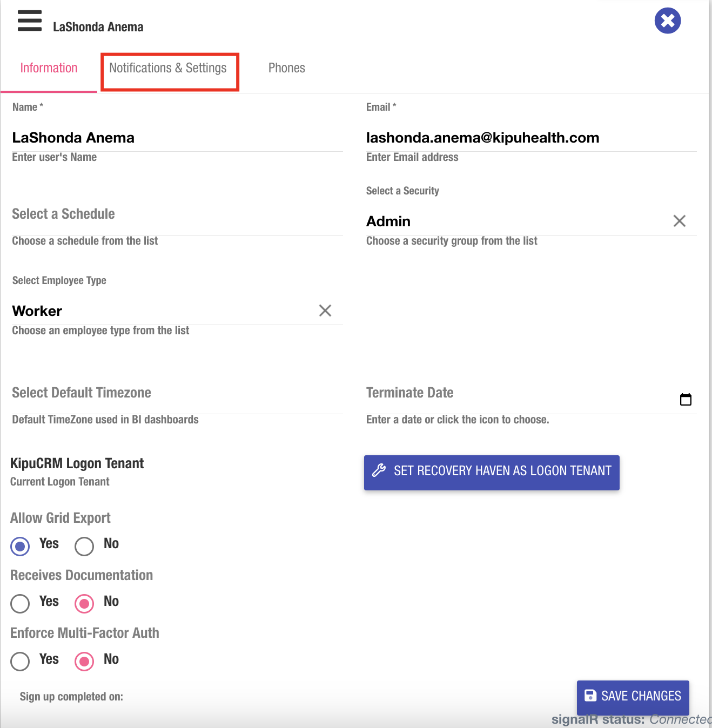Open the Select a Security dropdown showing Admin
The image size is (712, 728).
tap(513, 221)
